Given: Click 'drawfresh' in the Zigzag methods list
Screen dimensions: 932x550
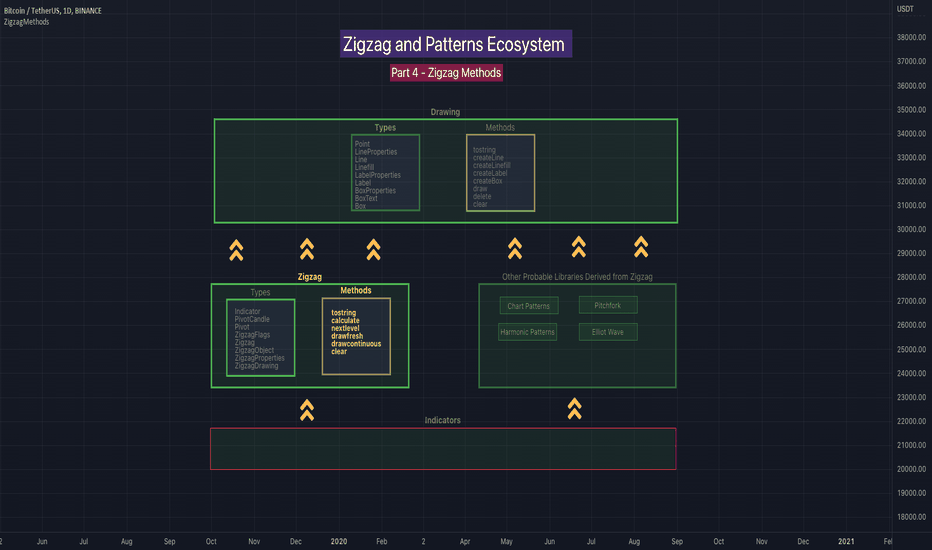Looking at the screenshot, I should (347, 336).
